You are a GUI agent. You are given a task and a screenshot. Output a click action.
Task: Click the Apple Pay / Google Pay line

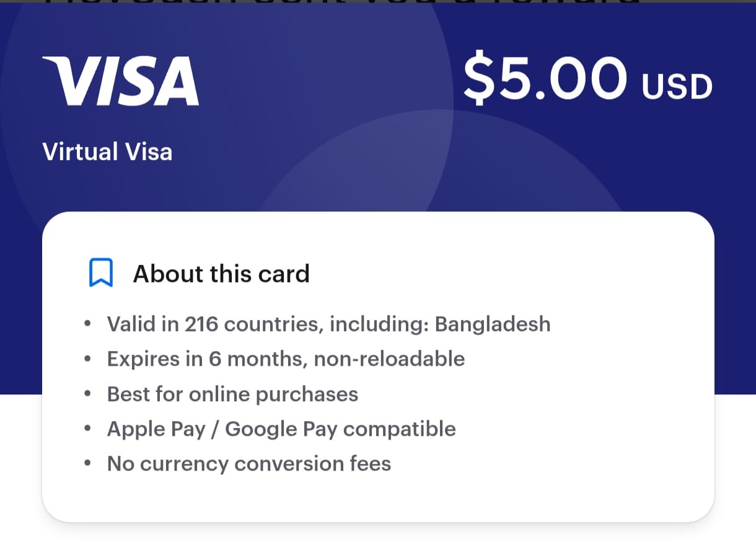pyautogui.click(x=281, y=429)
